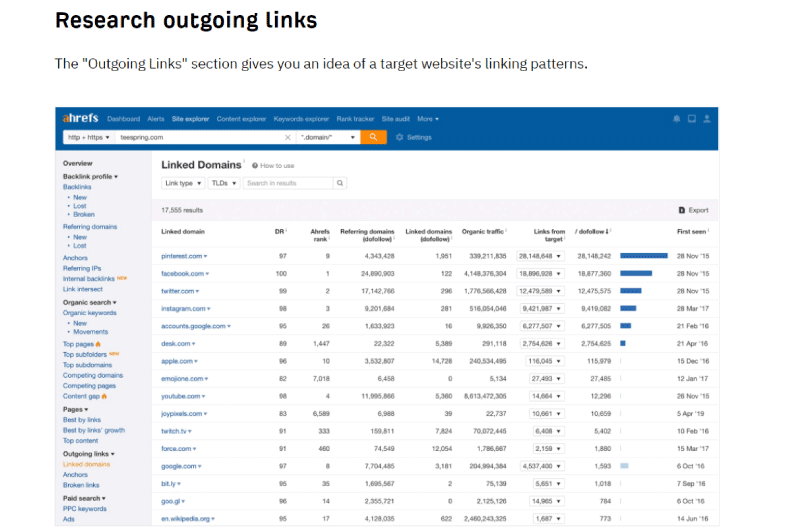This screenshot has width=800, height=530.
Task: Collapse the Pages section in sidebar
Action: (76, 410)
